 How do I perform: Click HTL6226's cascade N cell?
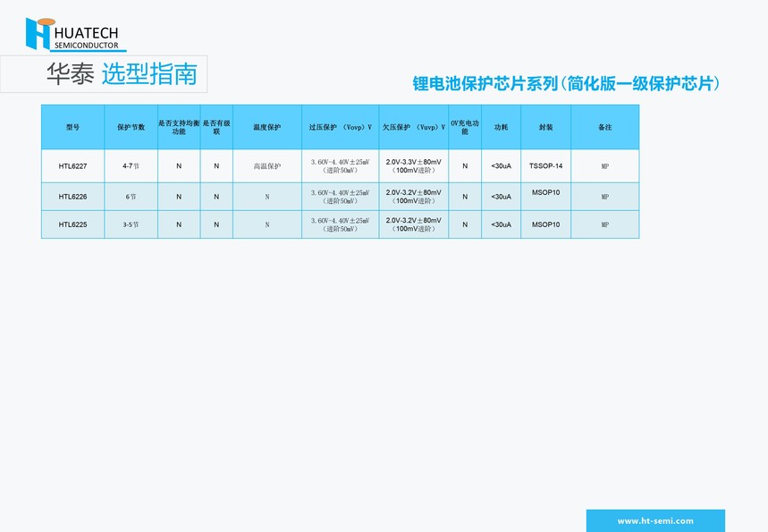click(216, 197)
